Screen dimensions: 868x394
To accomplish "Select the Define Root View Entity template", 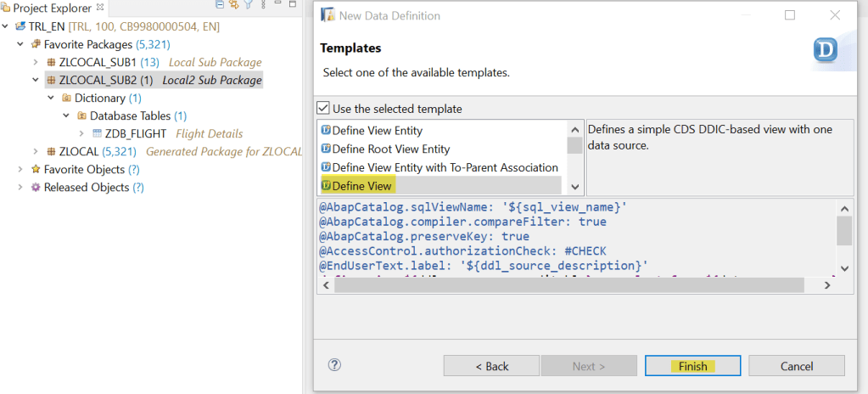I will tap(390, 149).
